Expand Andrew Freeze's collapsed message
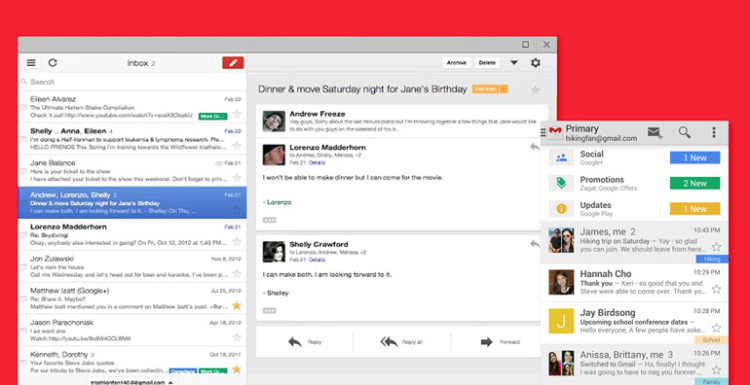This screenshot has width=750, height=385. pyautogui.click(x=402, y=121)
